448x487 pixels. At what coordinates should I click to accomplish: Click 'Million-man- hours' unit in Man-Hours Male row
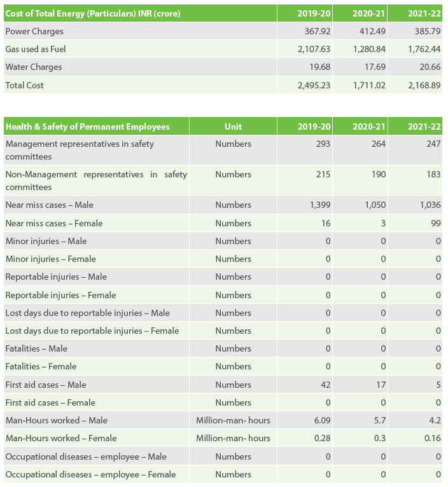(233, 420)
